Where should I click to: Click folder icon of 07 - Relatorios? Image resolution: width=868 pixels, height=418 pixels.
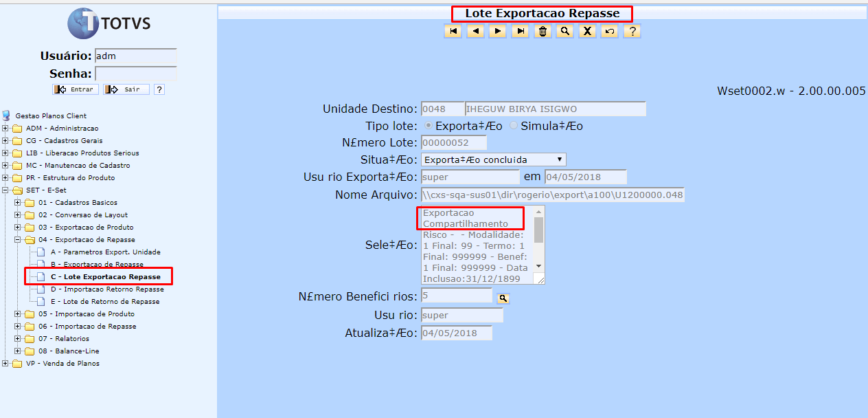[30, 338]
